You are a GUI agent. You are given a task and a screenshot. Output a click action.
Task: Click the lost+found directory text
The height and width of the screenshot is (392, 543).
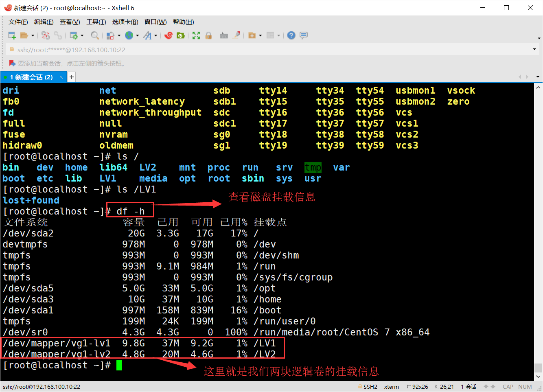[31, 200]
